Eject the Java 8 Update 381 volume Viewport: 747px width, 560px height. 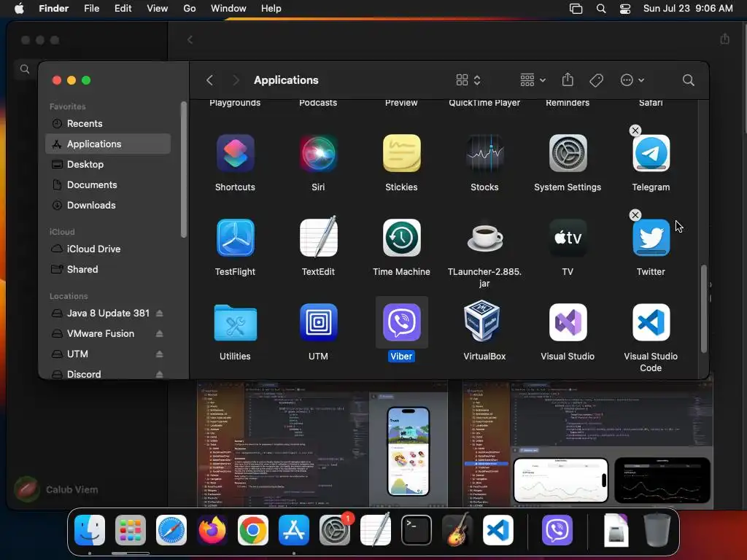pyautogui.click(x=160, y=313)
